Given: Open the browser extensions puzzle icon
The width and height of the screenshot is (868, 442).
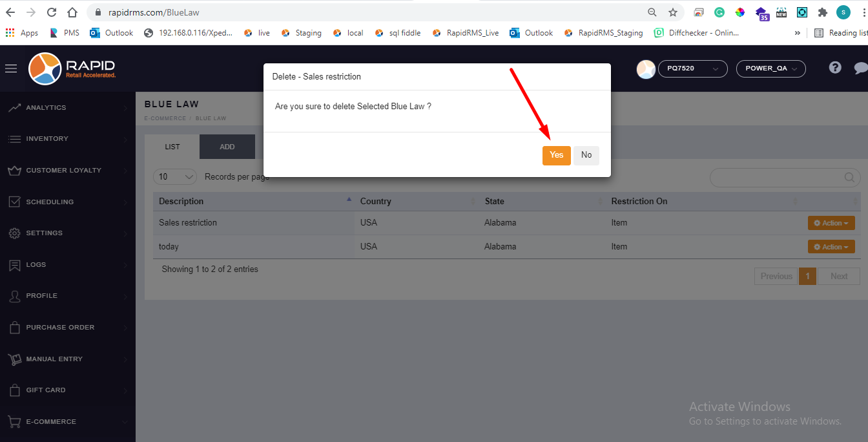Looking at the screenshot, I should [822, 12].
